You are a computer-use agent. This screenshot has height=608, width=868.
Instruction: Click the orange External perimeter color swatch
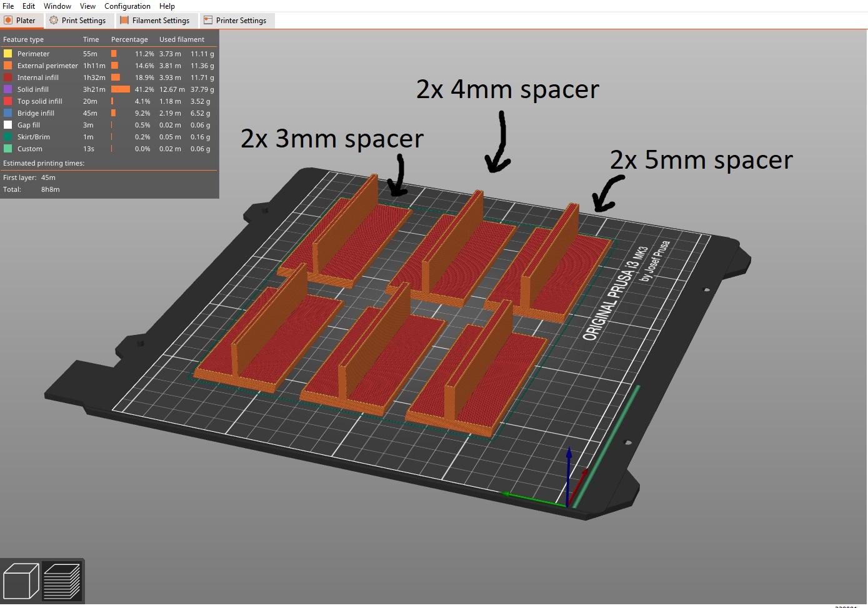(8, 66)
